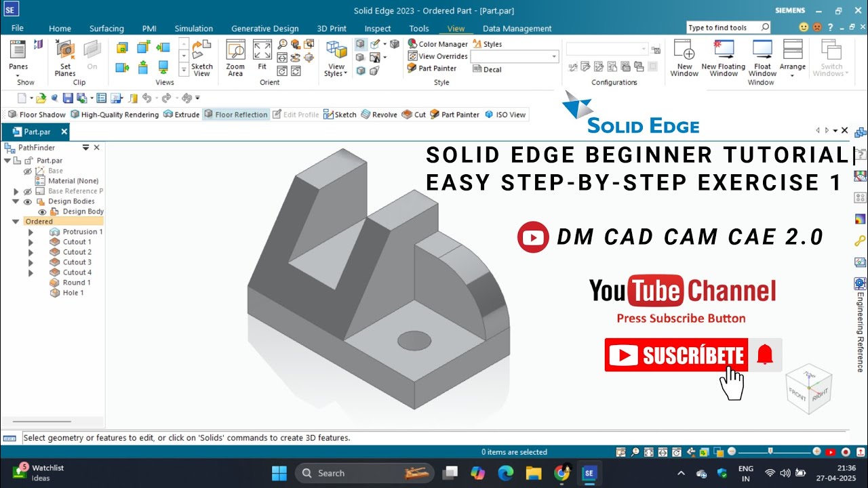Select the Hole 1 feature
Viewport: 868px width, 488px height.
[x=66, y=293]
